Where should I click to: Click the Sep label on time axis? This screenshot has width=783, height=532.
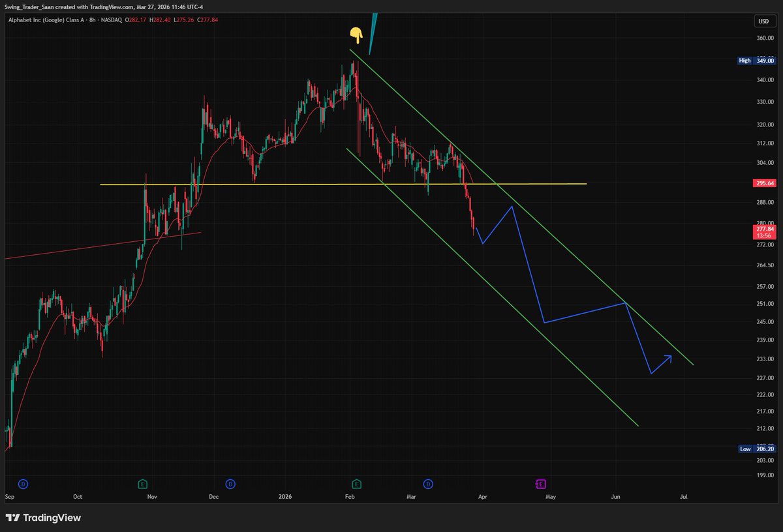[x=10, y=497]
